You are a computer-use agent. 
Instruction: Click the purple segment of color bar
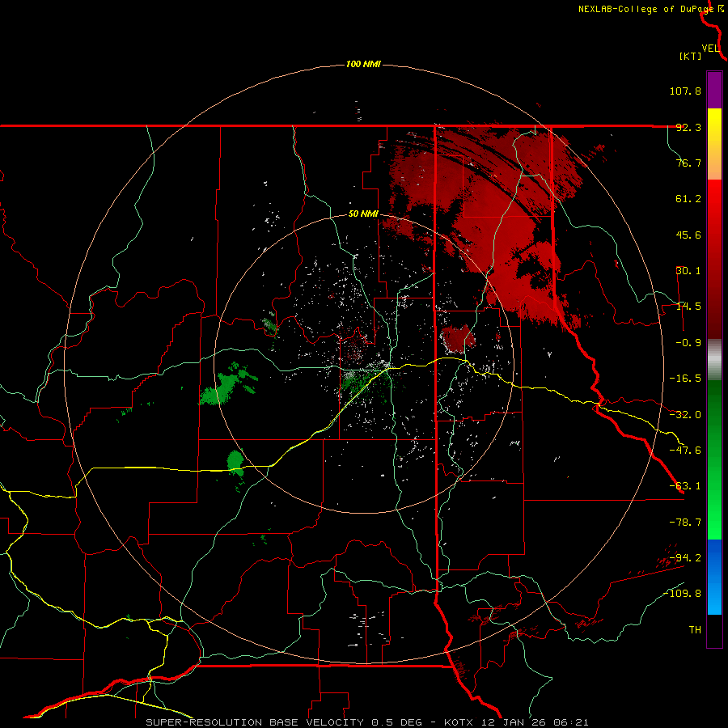714,91
